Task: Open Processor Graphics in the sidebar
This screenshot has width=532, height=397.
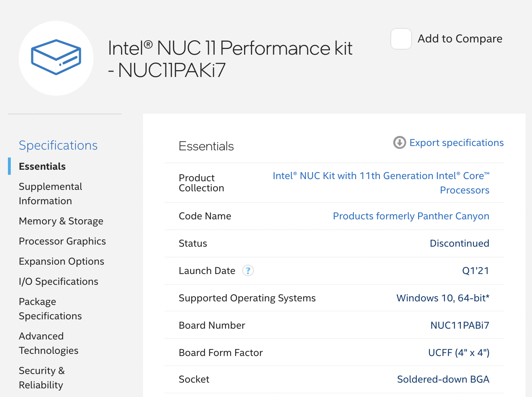Action: coord(63,241)
